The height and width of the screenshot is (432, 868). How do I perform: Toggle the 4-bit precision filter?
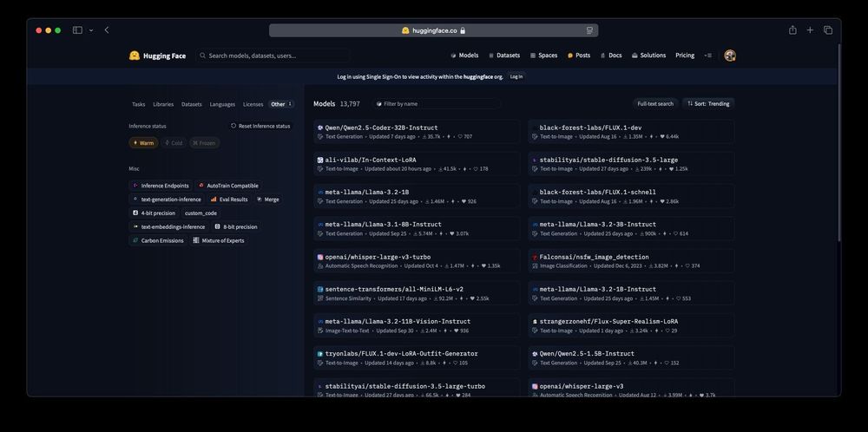155,213
